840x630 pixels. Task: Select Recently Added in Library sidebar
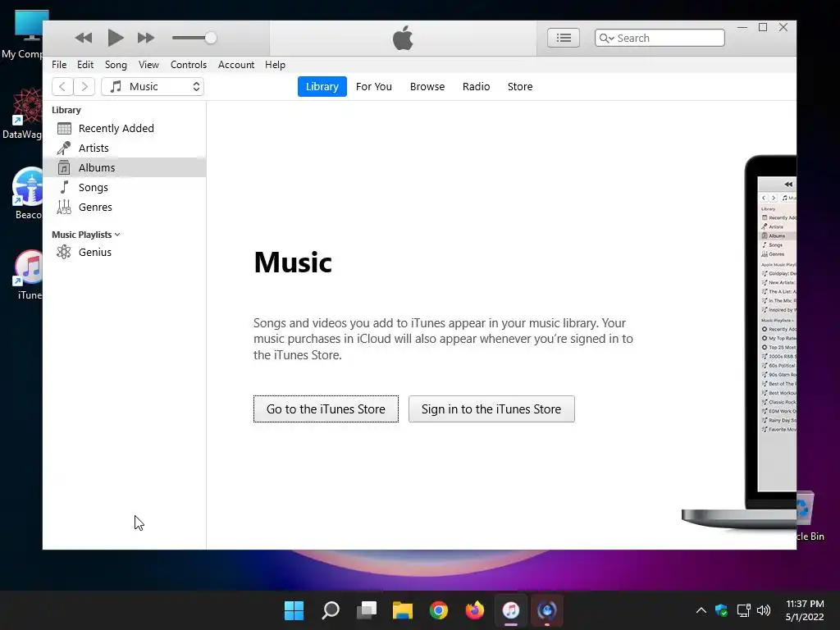coord(116,128)
